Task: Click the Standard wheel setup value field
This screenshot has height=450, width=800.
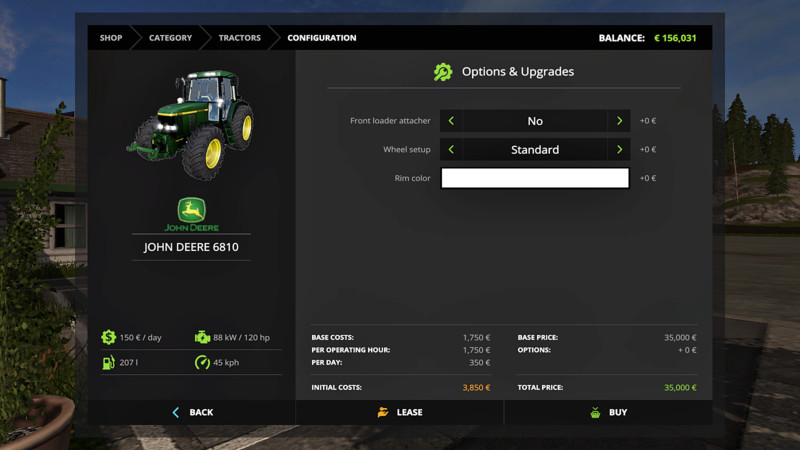Action: [535, 150]
